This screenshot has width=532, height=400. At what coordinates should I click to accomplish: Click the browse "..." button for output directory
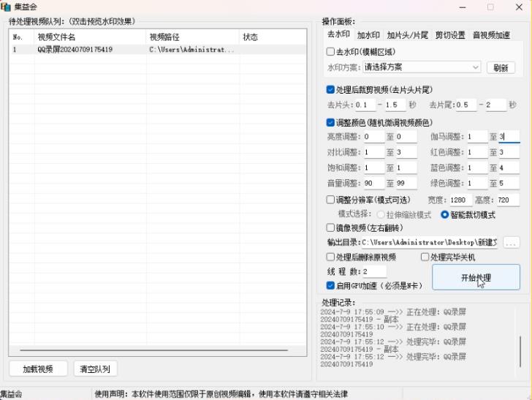coord(511,242)
